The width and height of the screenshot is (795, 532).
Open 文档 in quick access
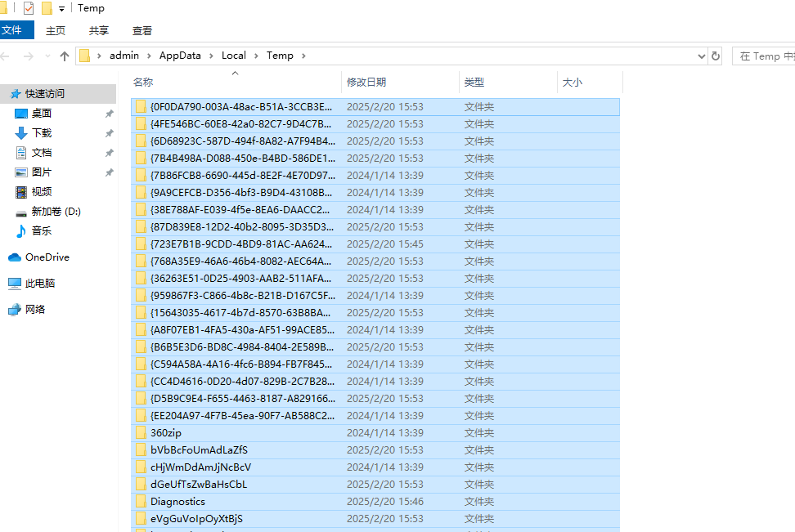coord(42,153)
